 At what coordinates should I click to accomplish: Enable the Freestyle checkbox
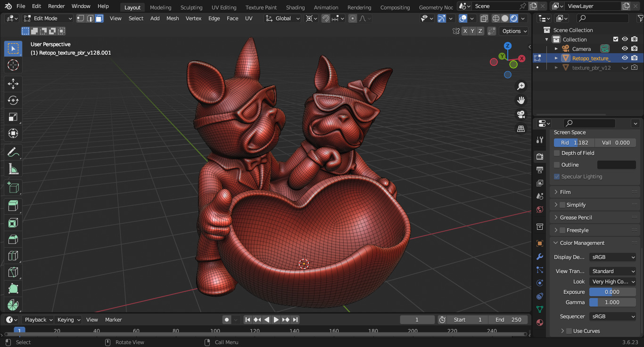(x=562, y=230)
